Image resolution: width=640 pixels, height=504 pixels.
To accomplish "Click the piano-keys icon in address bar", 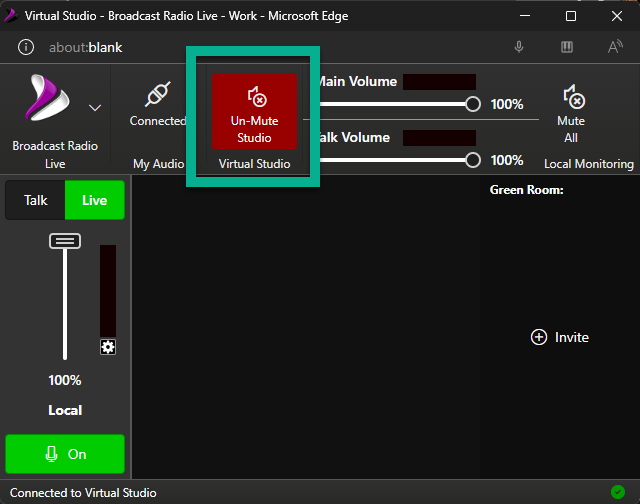I will [x=567, y=47].
